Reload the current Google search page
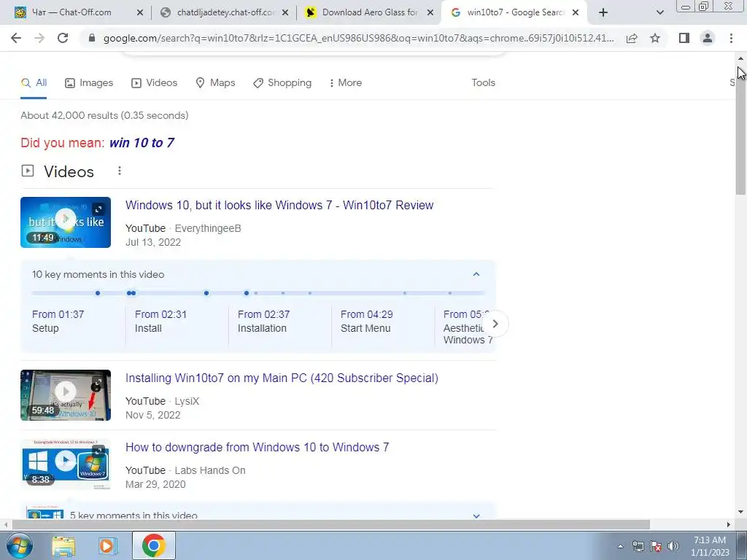Viewport: 747px width, 560px height. click(x=63, y=38)
